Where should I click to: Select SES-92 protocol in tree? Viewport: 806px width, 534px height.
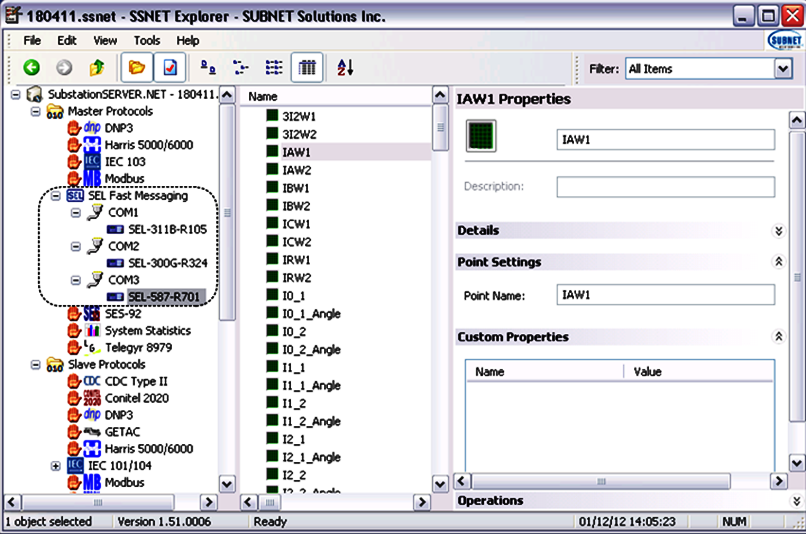point(123,314)
